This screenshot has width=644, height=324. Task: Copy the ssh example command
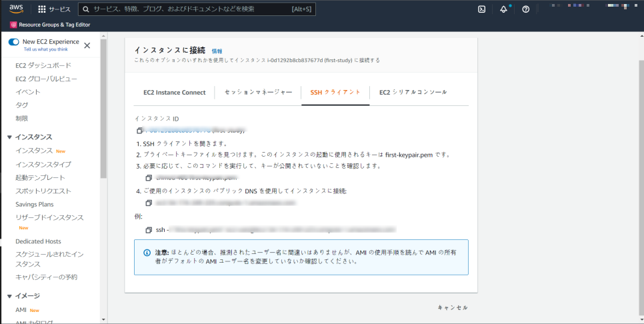pos(149,230)
